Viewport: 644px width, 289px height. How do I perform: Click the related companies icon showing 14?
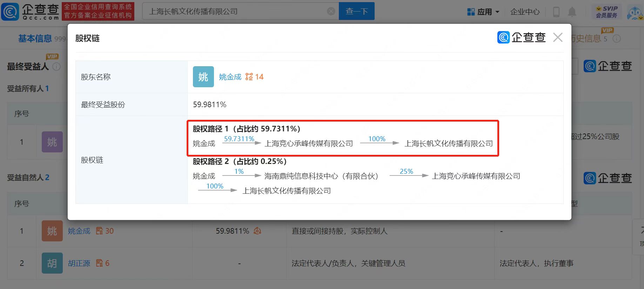pyautogui.click(x=254, y=77)
